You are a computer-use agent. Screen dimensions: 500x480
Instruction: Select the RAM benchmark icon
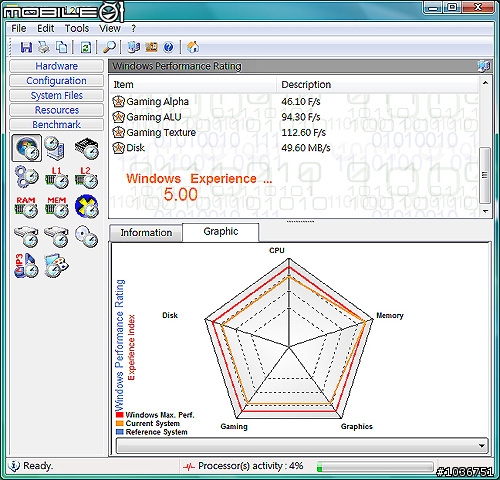point(26,207)
